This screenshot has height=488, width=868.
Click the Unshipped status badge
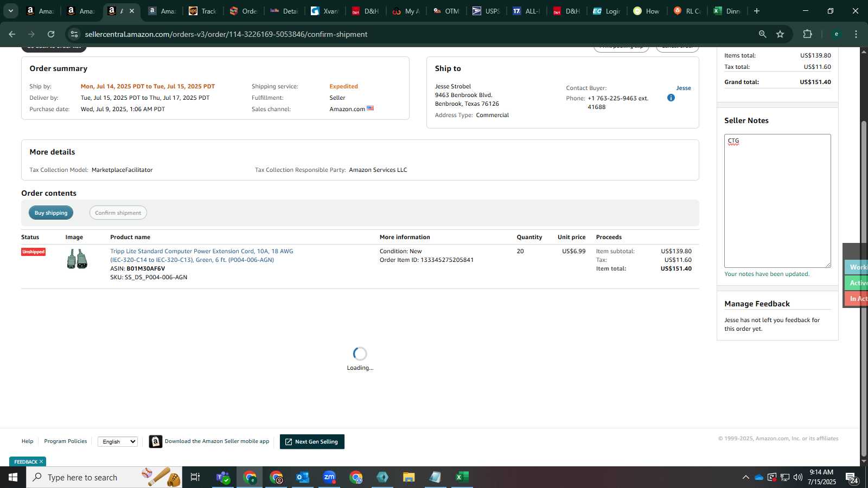click(33, 252)
